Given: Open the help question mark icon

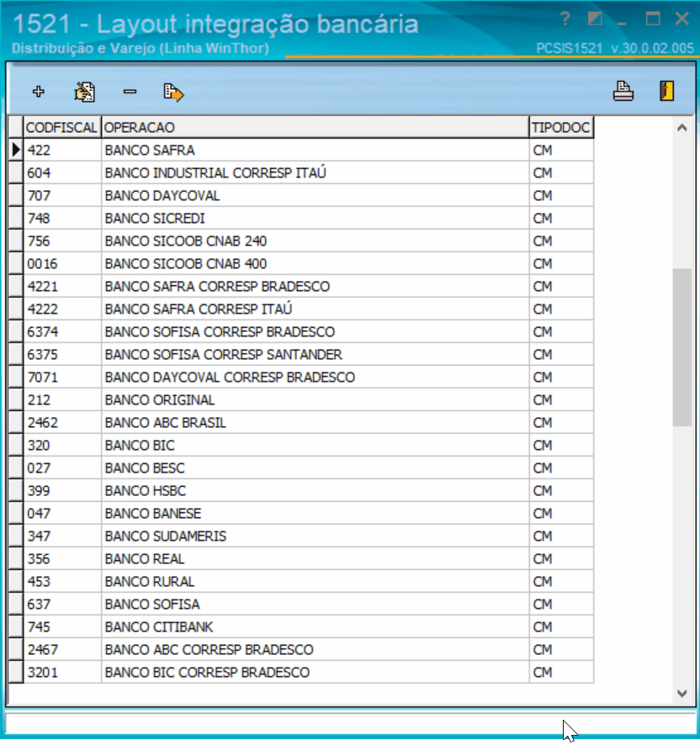Looking at the screenshot, I should click(565, 19).
